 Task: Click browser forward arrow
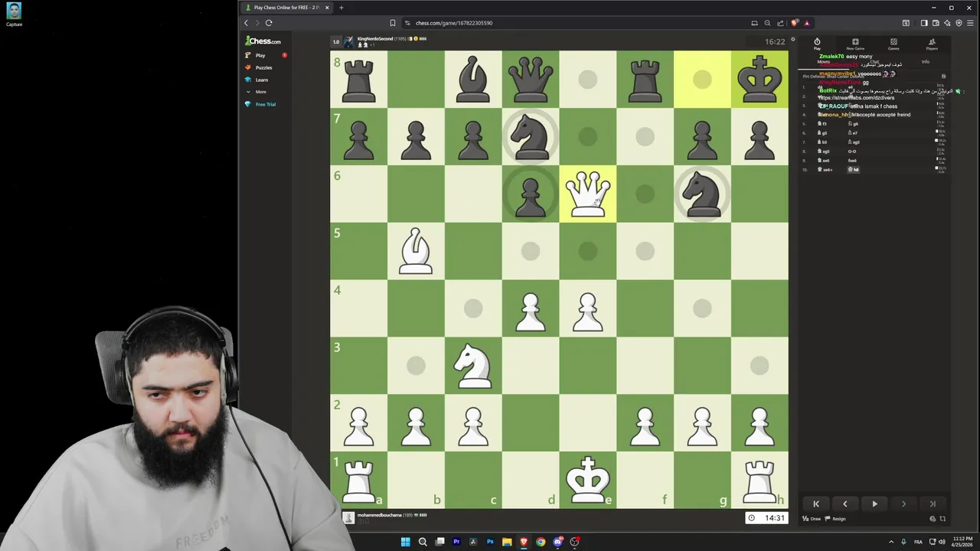[x=257, y=23]
